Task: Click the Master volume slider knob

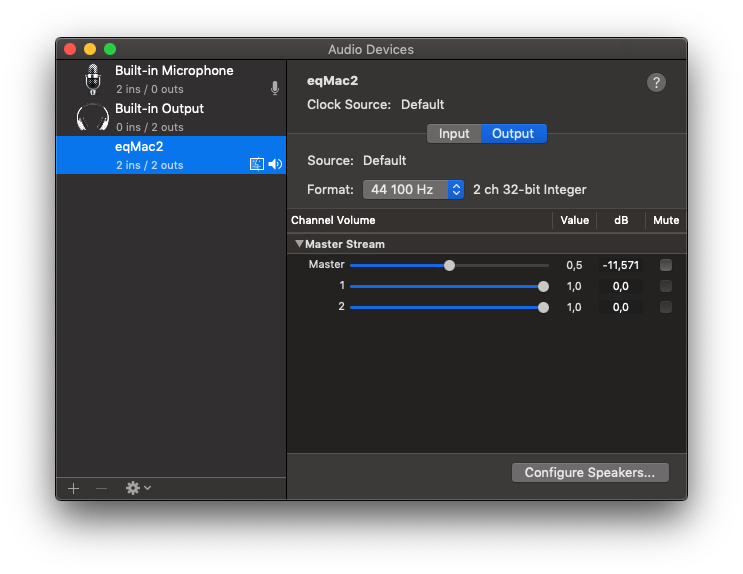Action: click(x=449, y=265)
